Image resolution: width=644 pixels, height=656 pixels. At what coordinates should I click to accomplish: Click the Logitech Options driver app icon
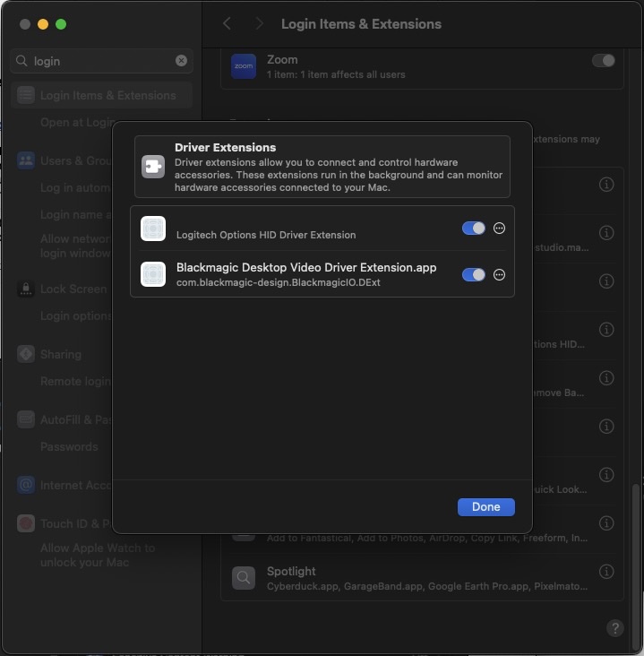pyautogui.click(x=153, y=229)
